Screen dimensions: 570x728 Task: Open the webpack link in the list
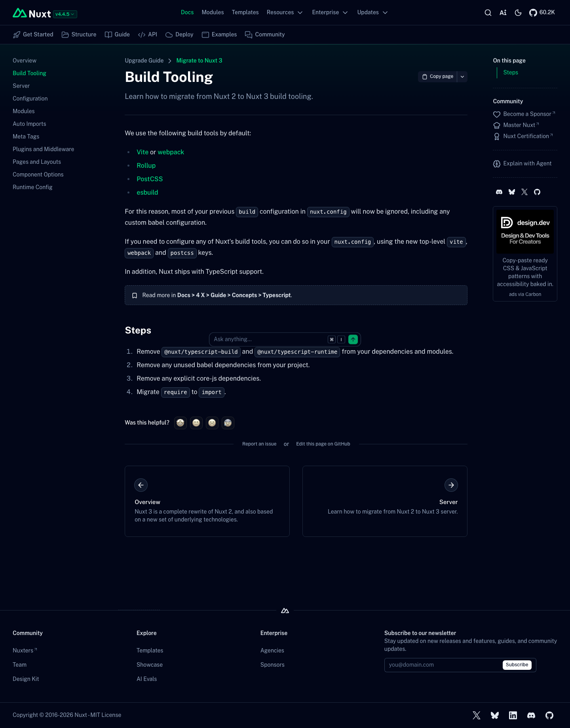click(171, 152)
